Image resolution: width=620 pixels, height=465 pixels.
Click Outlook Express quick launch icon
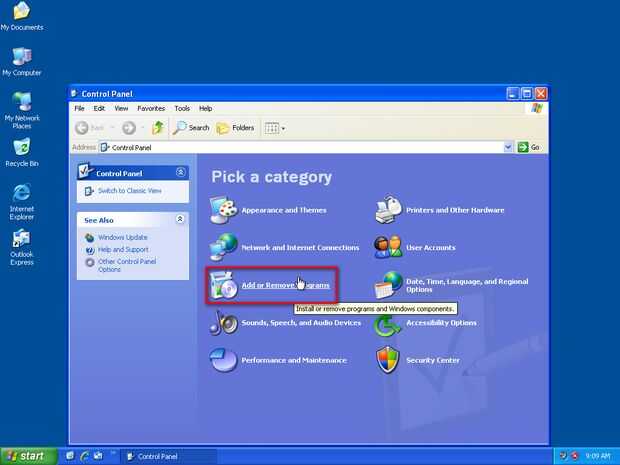[x=98, y=456]
